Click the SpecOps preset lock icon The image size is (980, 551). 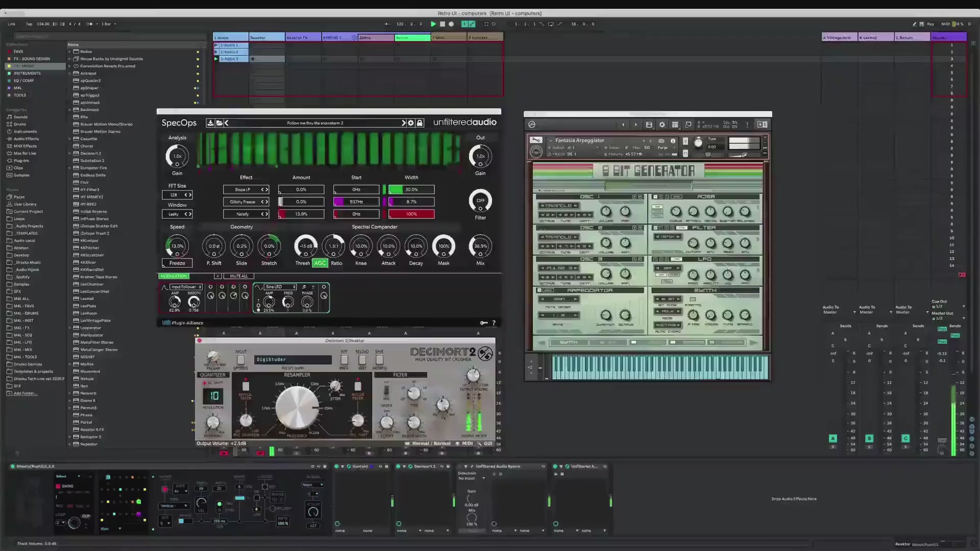pyautogui.click(x=420, y=123)
